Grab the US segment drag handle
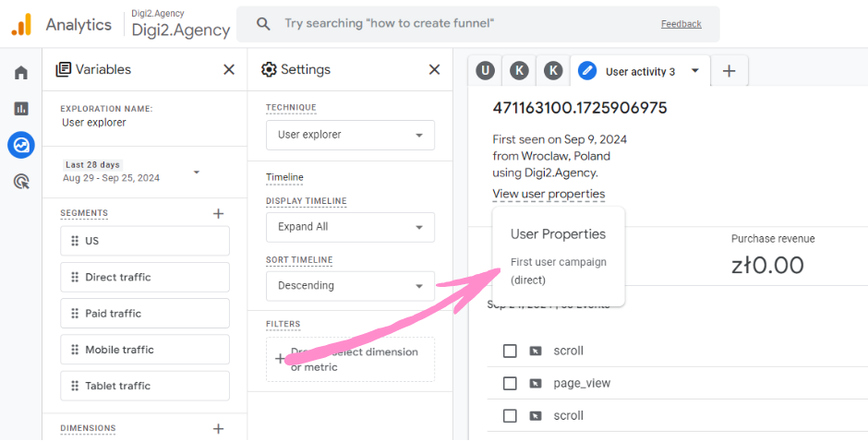This screenshot has width=868, height=441. (75, 241)
